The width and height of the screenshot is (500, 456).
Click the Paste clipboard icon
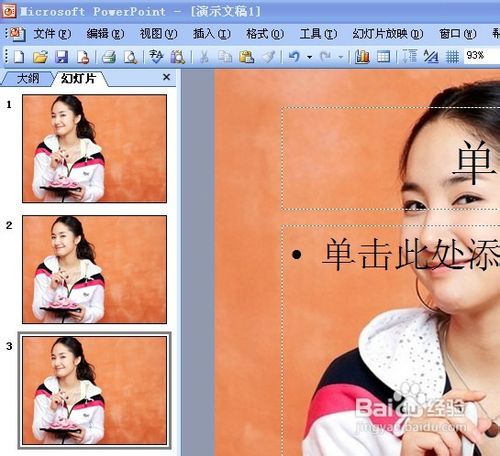tap(247, 57)
